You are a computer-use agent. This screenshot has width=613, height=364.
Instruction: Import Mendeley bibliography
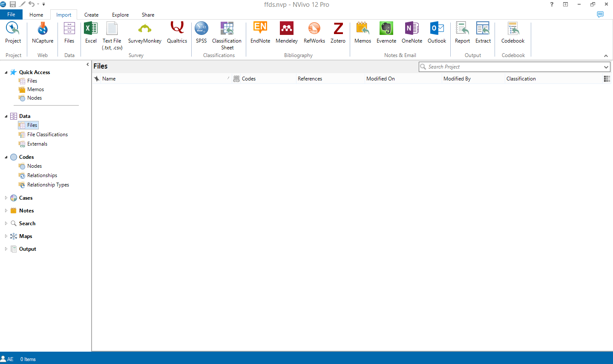coord(287,33)
